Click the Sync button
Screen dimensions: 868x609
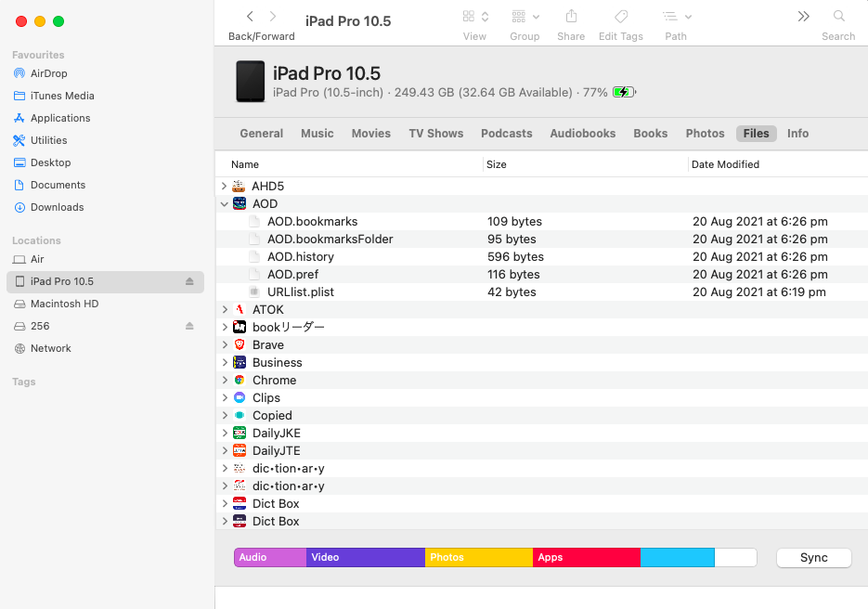(814, 558)
